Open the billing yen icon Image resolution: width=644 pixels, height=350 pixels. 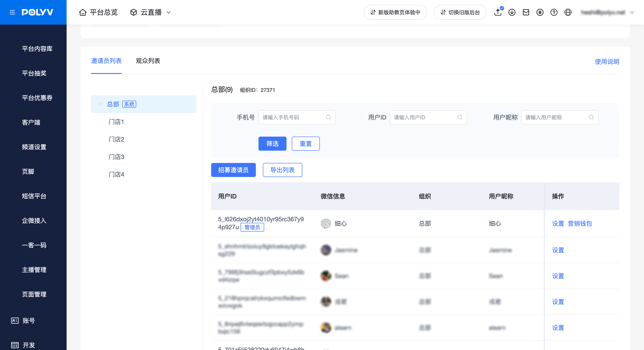540,12
